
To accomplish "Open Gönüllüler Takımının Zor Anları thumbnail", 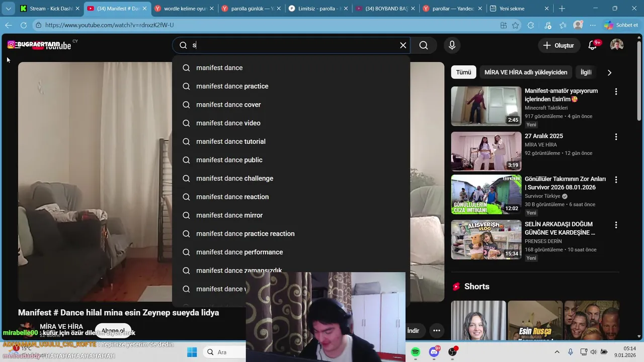I will pos(486,195).
